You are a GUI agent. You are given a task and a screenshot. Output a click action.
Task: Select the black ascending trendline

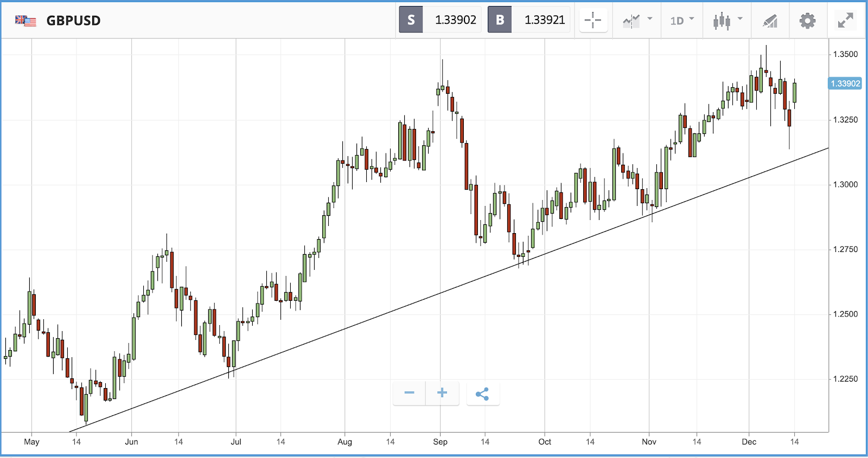tap(449, 290)
